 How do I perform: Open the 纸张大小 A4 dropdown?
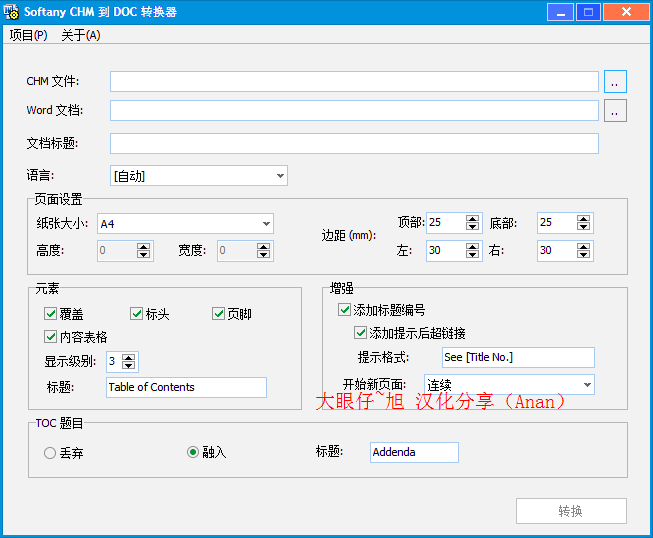pyautogui.click(x=185, y=224)
